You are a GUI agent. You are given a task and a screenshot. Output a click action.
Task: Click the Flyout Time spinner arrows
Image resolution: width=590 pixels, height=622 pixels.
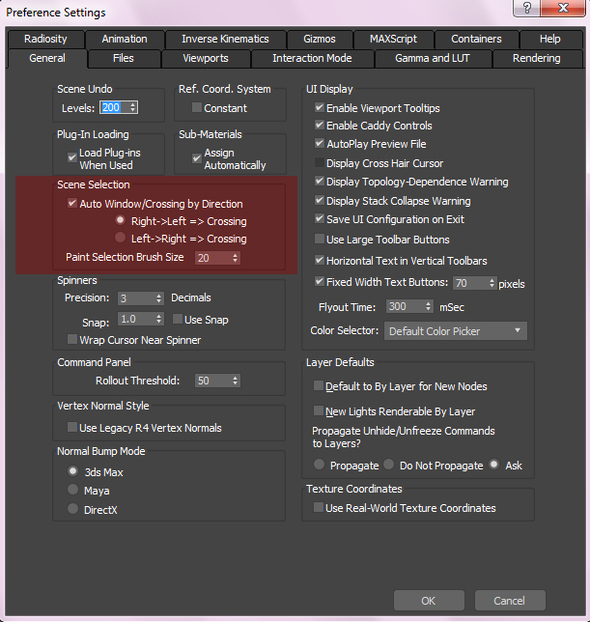[x=428, y=306]
